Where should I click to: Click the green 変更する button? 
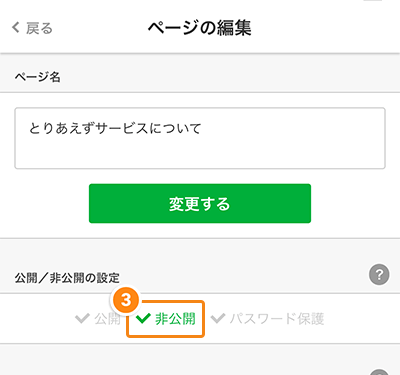(x=200, y=203)
